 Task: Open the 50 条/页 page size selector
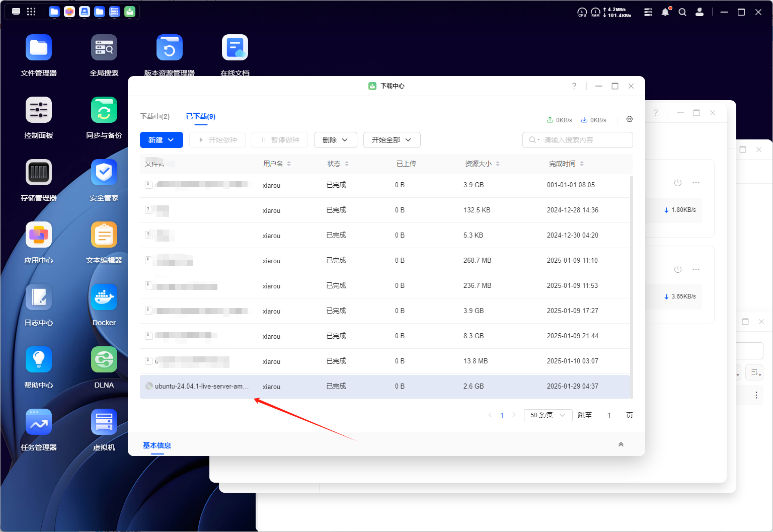[548, 415]
